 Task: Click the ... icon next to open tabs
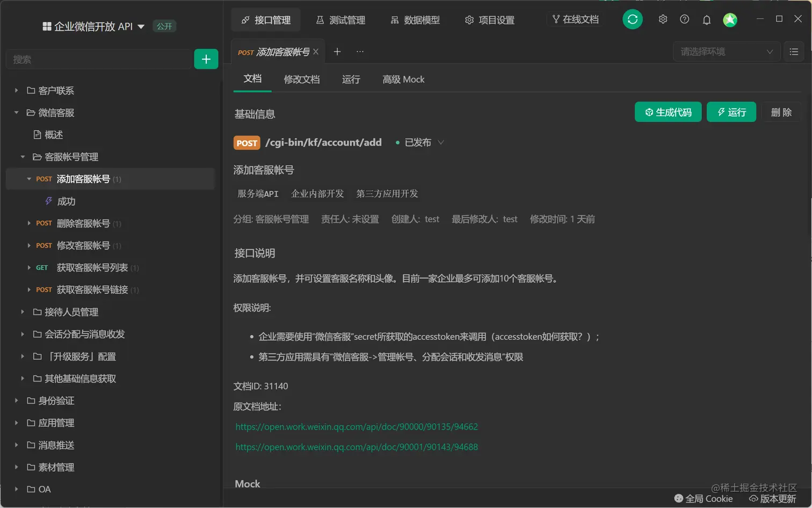[360, 52]
